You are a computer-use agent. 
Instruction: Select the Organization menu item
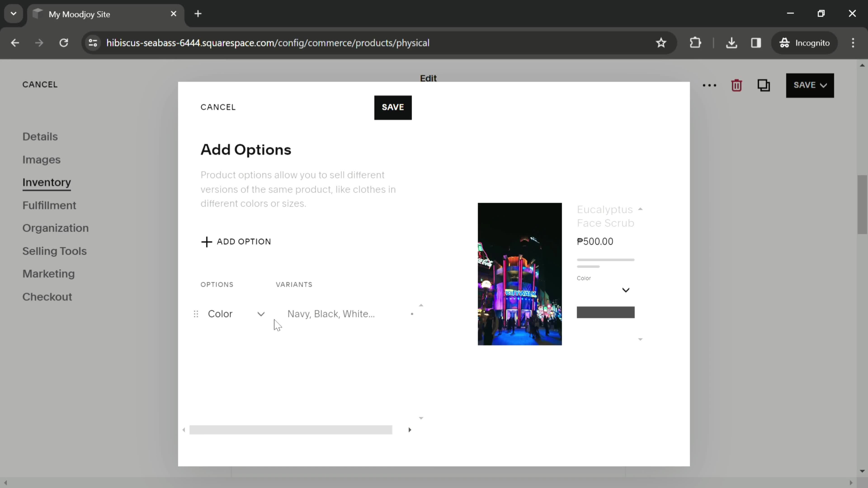(55, 228)
